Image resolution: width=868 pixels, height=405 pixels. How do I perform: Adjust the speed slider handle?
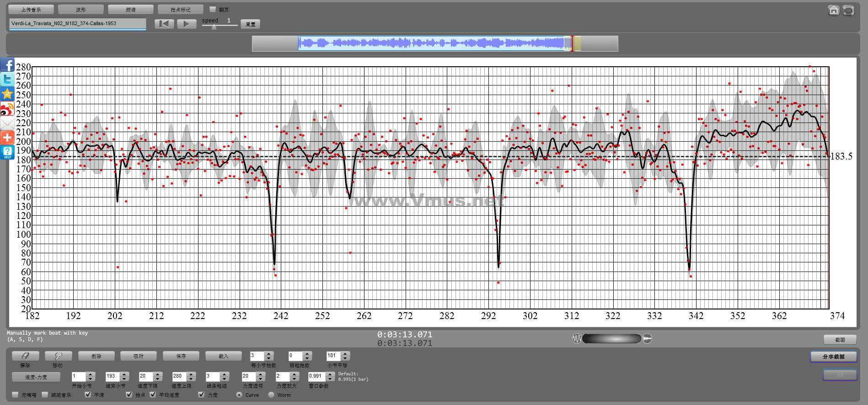tap(214, 27)
